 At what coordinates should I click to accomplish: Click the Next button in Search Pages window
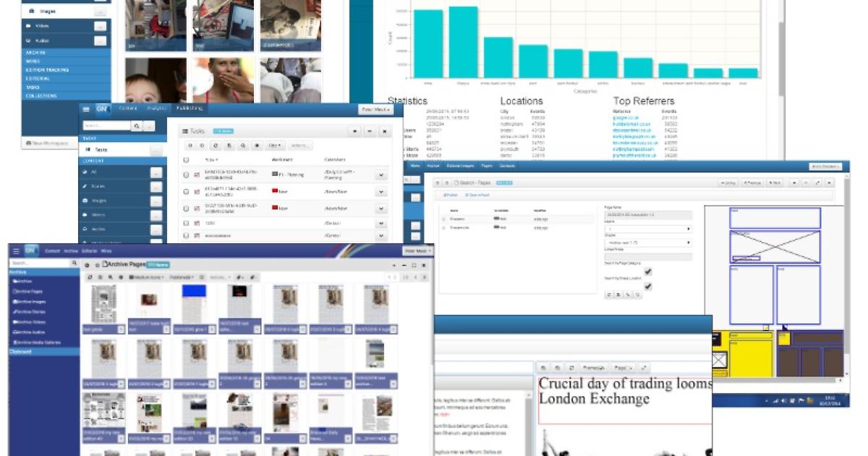pyautogui.click(x=774, y=182)
